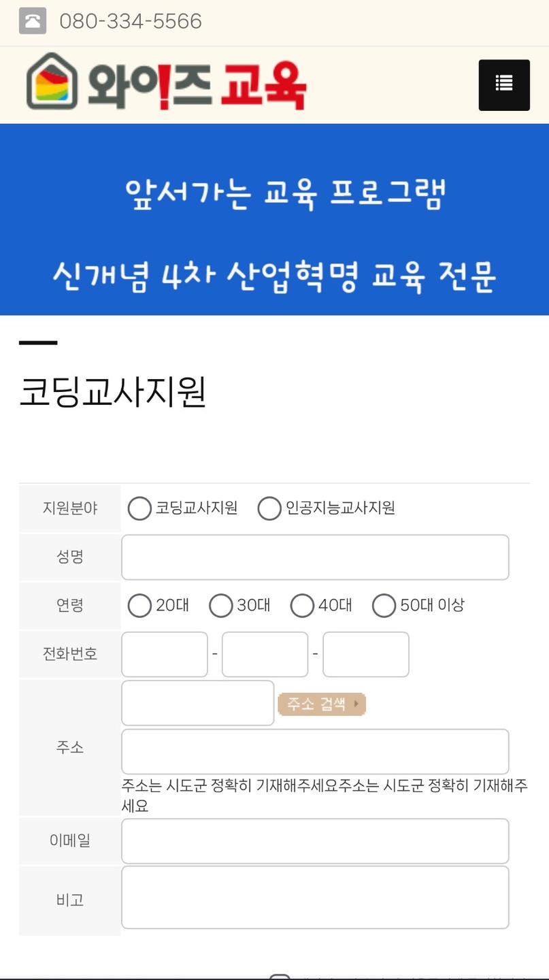Click the telephone icon in the top bar

pyautogui.click(x=33, y=21)
